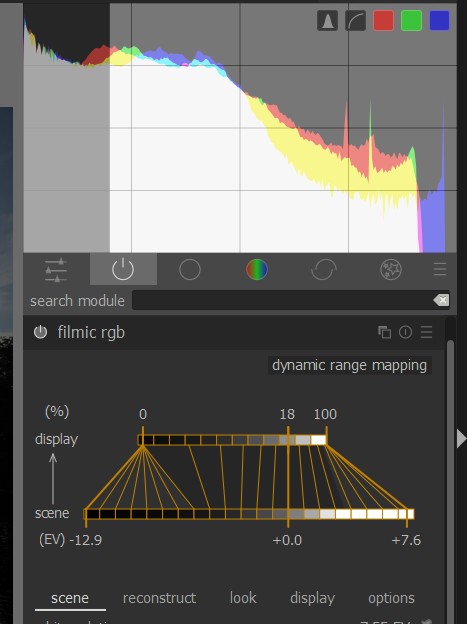Click the search module input field
Screen dimensions: 467x624
coord(291,300)
